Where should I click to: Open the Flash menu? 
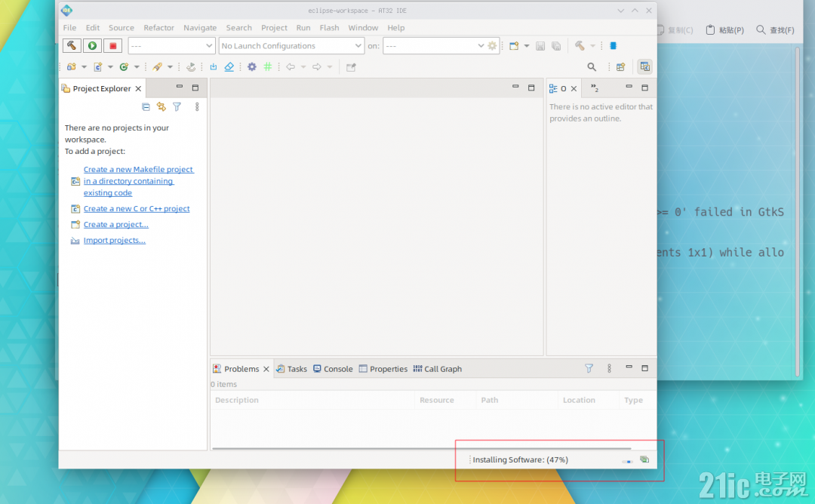tap(329, 27)
